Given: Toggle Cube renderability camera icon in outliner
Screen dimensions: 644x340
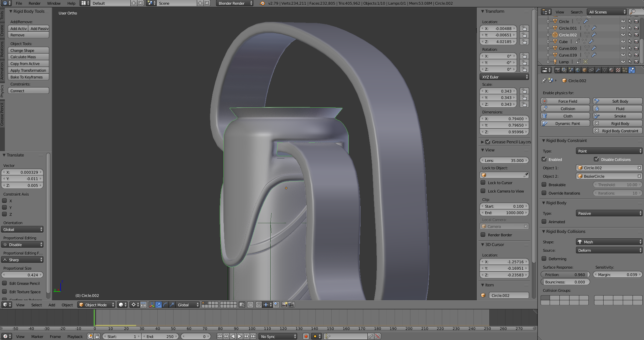Looking at the screenshot, I should [636, 42].
